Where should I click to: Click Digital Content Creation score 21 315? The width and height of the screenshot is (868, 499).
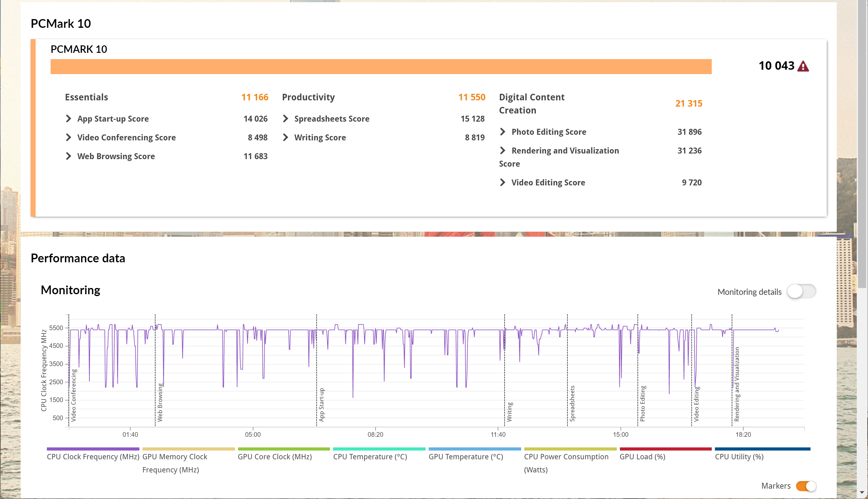[689, 103]
